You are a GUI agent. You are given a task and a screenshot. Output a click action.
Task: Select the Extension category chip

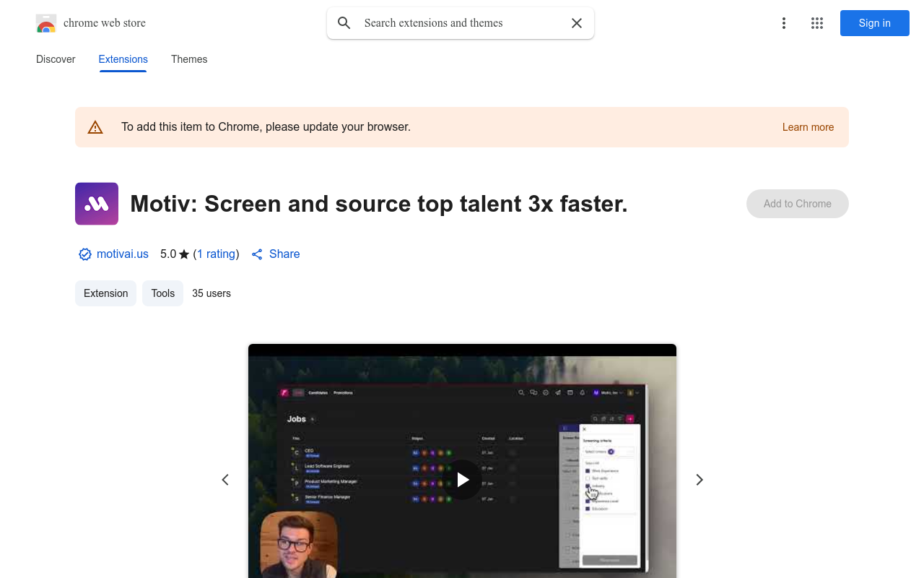(106, 293)
